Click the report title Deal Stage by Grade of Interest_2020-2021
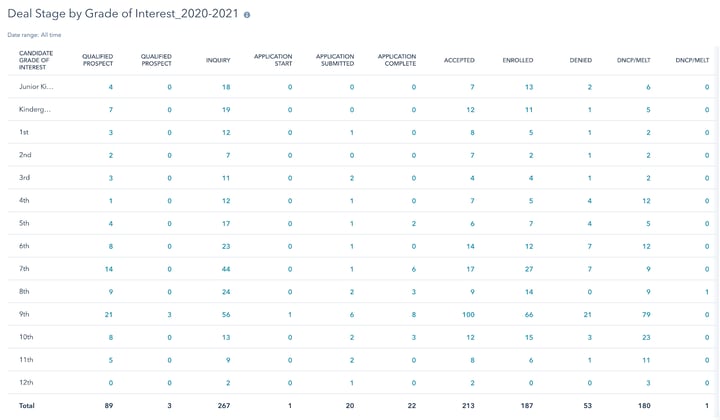 (x=123, y=14)
